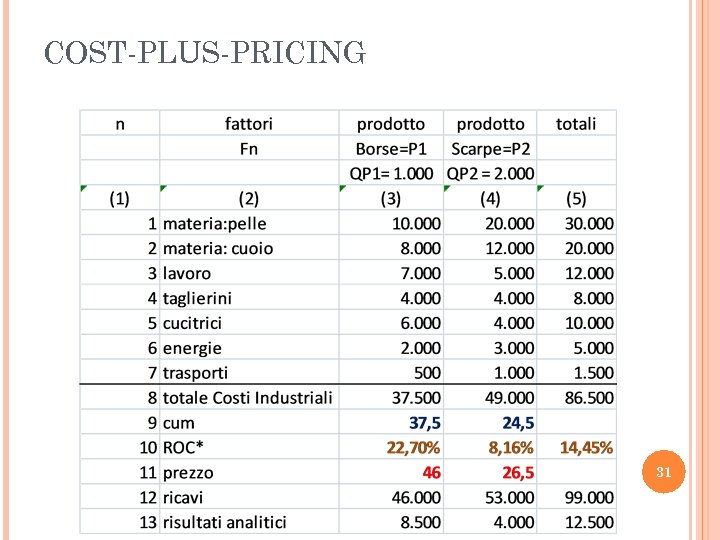Select the 'totale Costi Industriali' cell

tap(247, 397)
